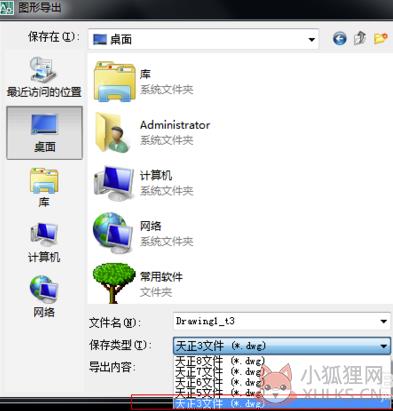Click the 常用软件 folder name text
The height and width of the screenshot is (411, 393).
coord(161,276)
